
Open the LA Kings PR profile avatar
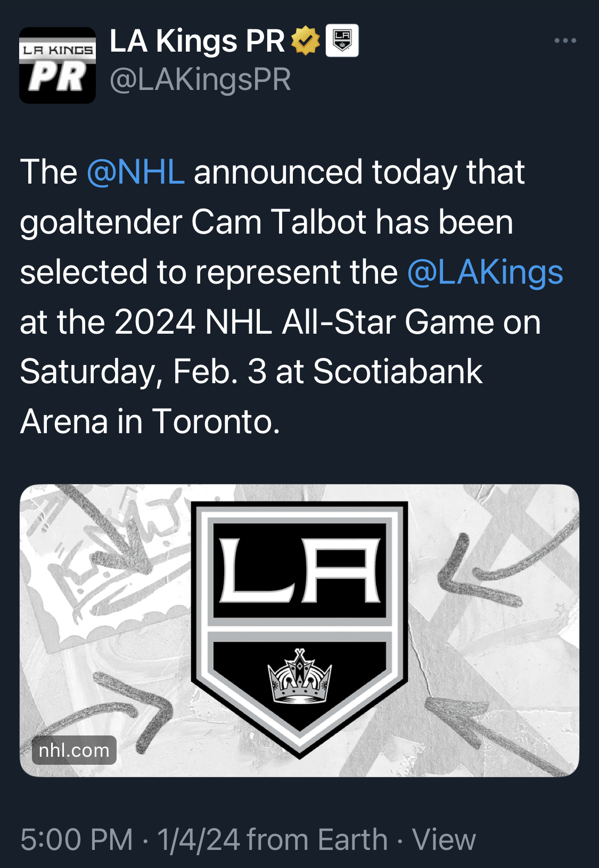pyautogui.click(x=58, y=65)
